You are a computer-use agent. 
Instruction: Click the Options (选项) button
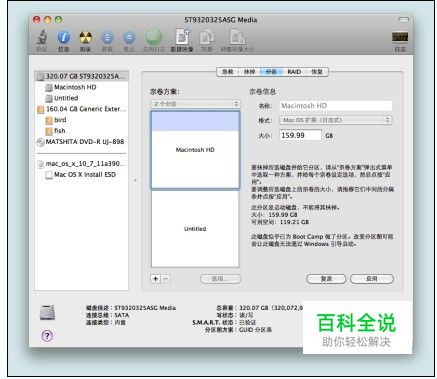point(221,279)
